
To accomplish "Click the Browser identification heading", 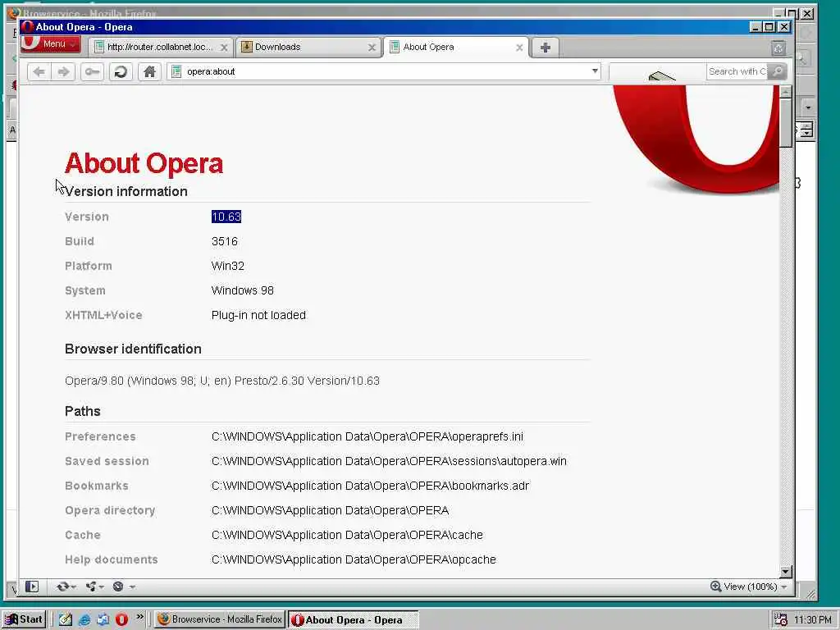I will pos(133,349).
